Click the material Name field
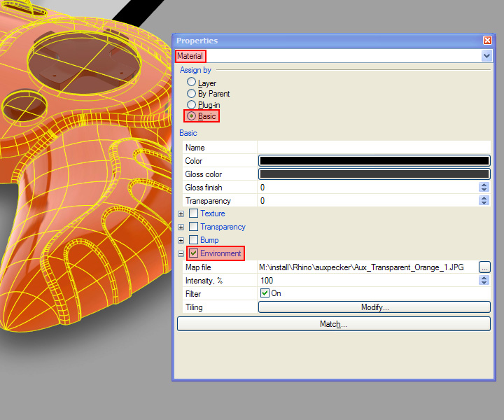Viewport: 504px width, 420px height. tap(373, 148)
